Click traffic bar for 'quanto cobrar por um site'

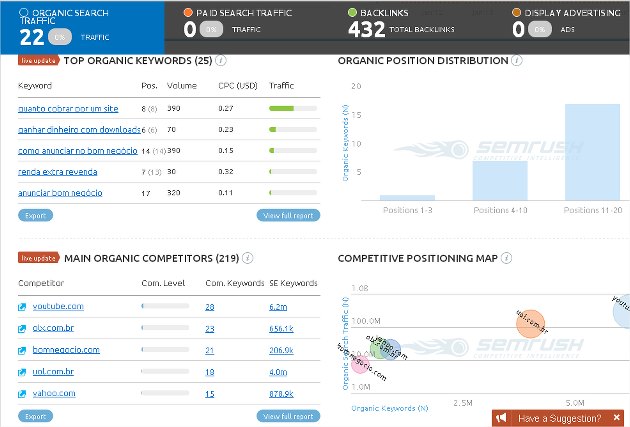tap(293, 108)
